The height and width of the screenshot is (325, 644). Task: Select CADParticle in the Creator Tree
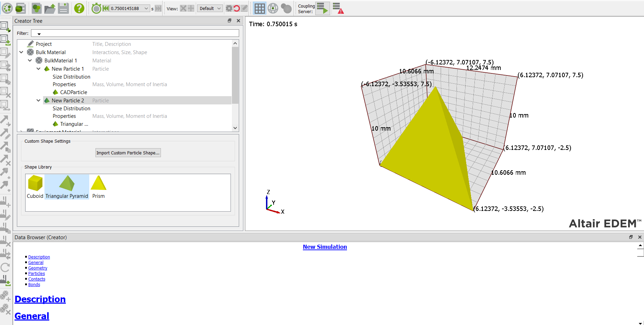[73, 92]
